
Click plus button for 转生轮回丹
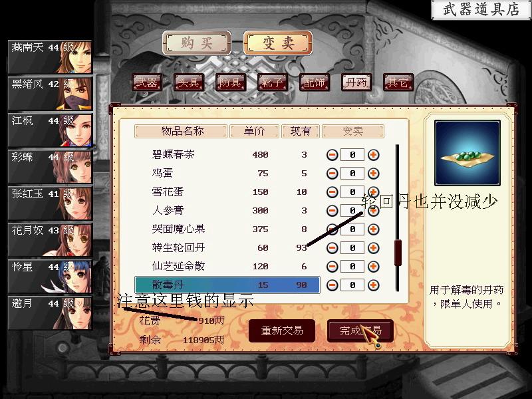[x=373, y=247]
